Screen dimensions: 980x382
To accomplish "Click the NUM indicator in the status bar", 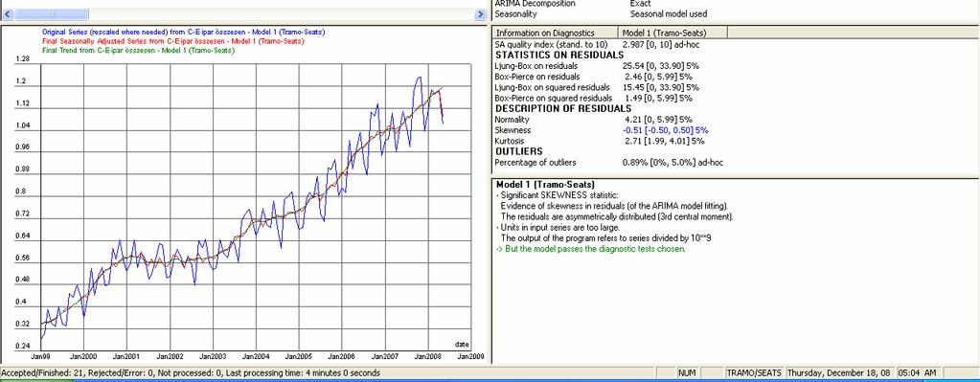I will pos(687,372).
